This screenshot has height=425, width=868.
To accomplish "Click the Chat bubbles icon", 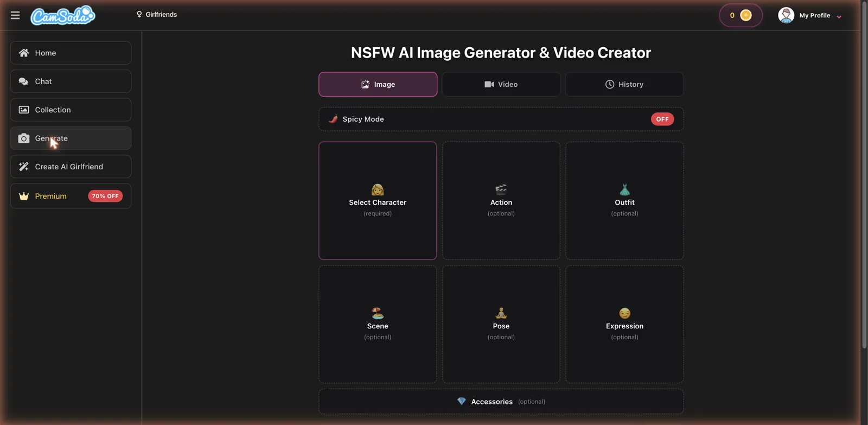I will click(x=23, y=81).
